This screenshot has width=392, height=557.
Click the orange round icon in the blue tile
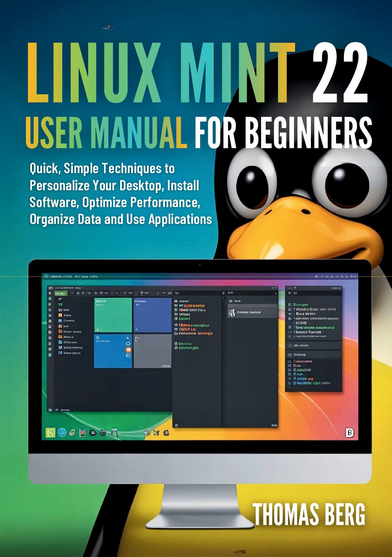pos(128,350)
